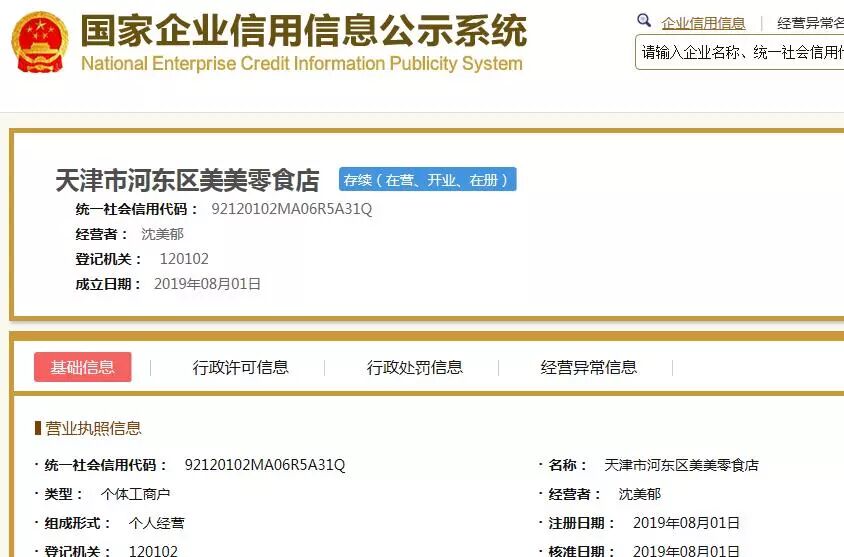Click 经营者 value 沈美郁 in license section
844x557 pixels.
[x=639, y=494]
